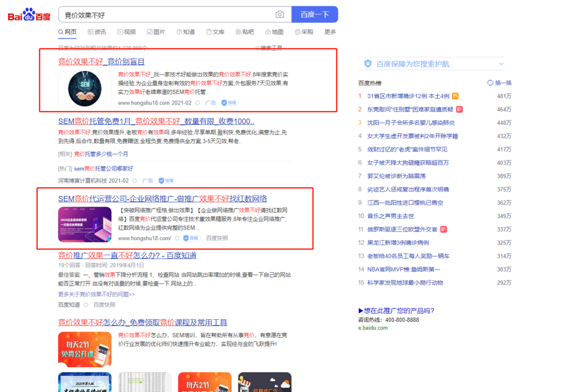Open hot topic 劣迹艺人惩戒复出程序首次明确
The image size is (588, 392).
click(408, 190)
